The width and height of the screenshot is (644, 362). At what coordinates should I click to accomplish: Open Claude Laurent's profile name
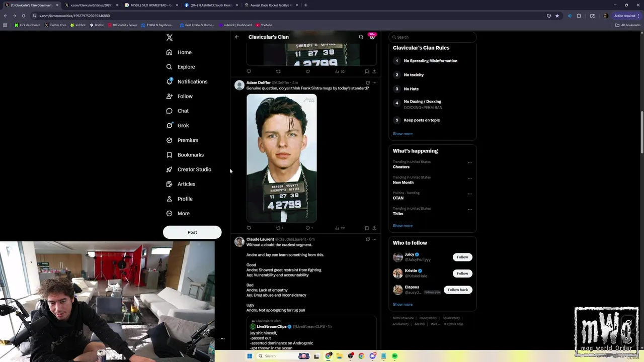pyautogui.click(x=260, y=239)
